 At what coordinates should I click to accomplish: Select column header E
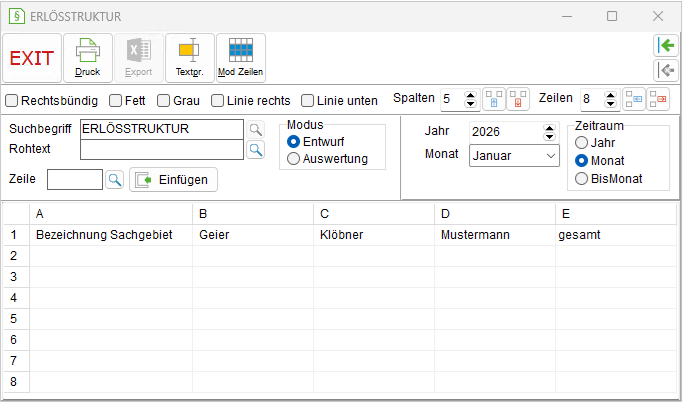click(x=616, y=214)
